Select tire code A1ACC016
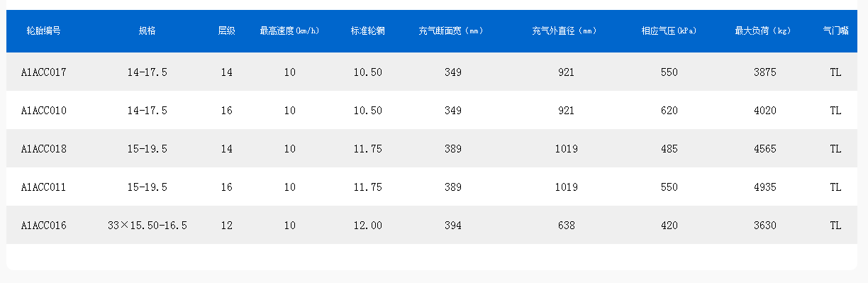 click(x=43, y=226)
